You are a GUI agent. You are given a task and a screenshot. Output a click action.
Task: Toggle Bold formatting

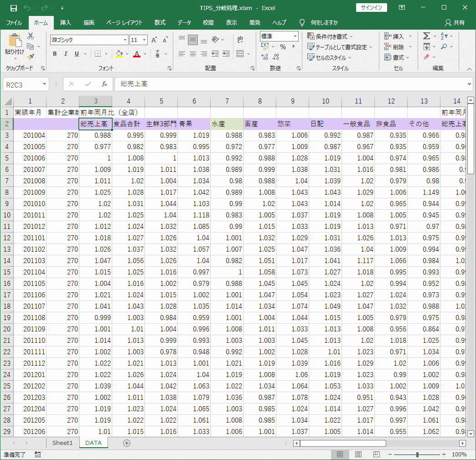click(55, 54)
